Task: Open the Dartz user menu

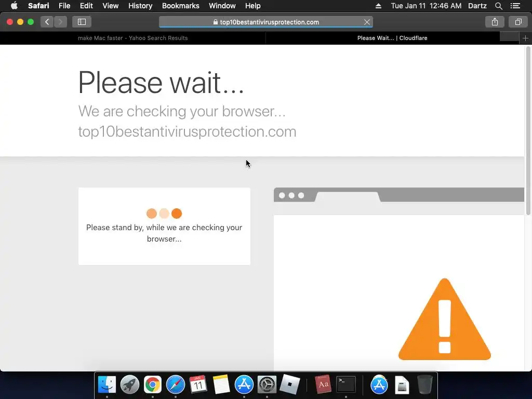Action: pyautogui.click(x=477, y=6)
